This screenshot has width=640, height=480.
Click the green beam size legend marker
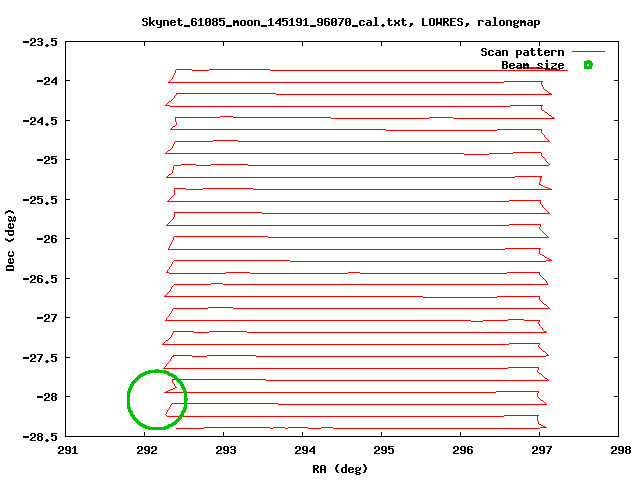[x=588, y=65]
